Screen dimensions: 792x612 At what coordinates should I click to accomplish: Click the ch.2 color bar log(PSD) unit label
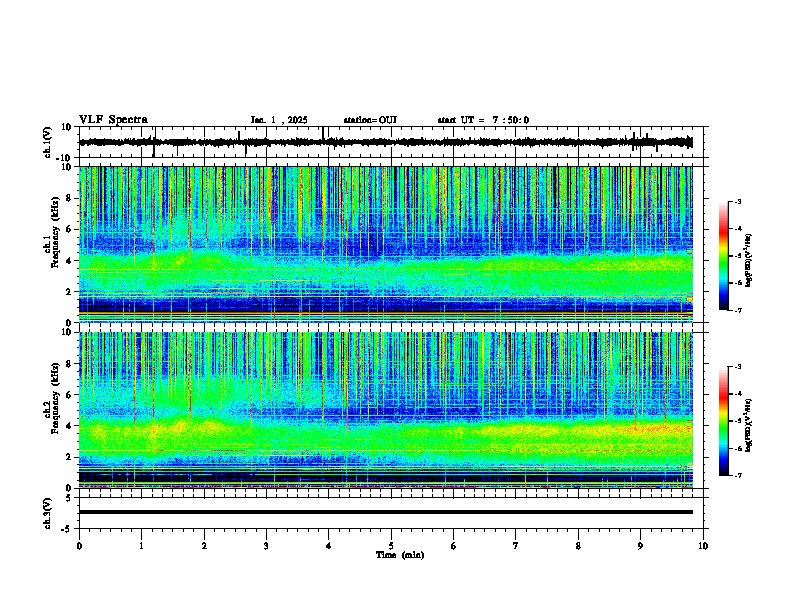(x=749, y=426)
